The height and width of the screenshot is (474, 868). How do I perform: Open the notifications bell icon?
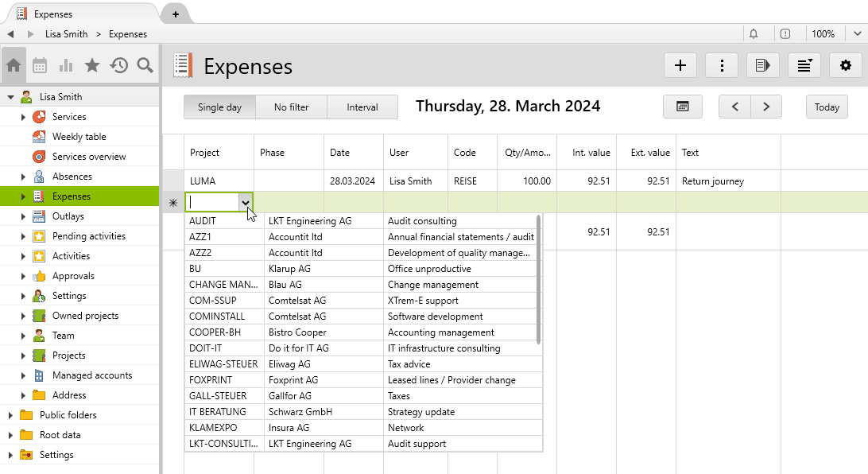pyautogui.click(x=754, y=33)
